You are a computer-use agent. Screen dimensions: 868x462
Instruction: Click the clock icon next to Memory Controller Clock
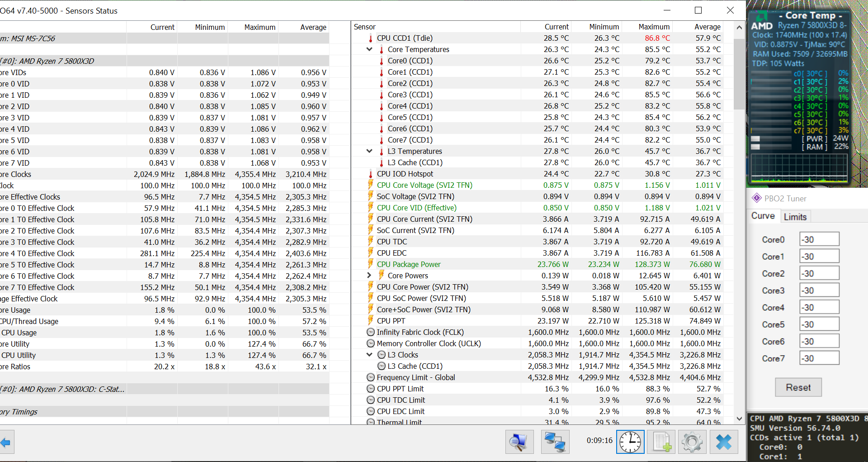pos(371,343)
